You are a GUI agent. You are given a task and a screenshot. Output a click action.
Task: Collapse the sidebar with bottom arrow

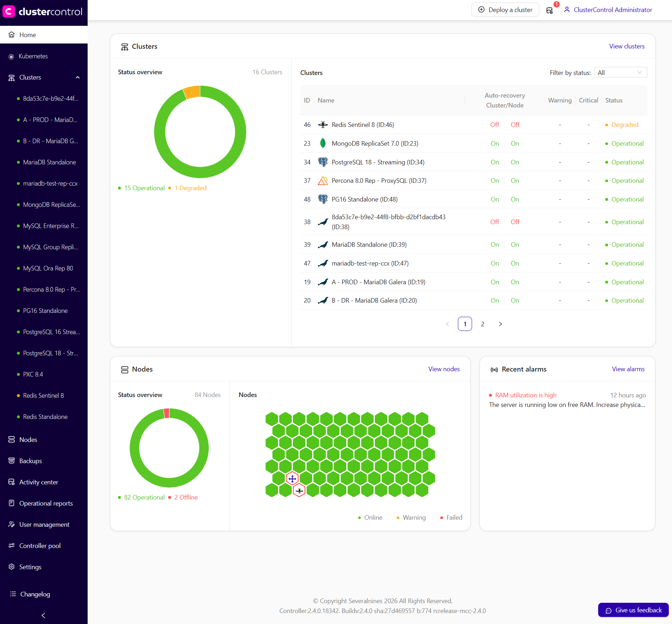coord(43,615)
